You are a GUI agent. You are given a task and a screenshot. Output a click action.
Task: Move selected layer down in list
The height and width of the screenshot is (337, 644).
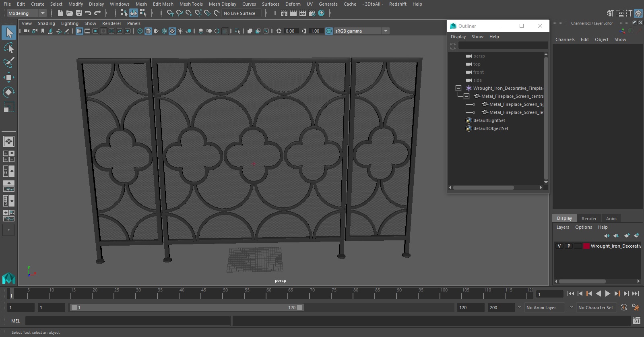coord(616,236)
